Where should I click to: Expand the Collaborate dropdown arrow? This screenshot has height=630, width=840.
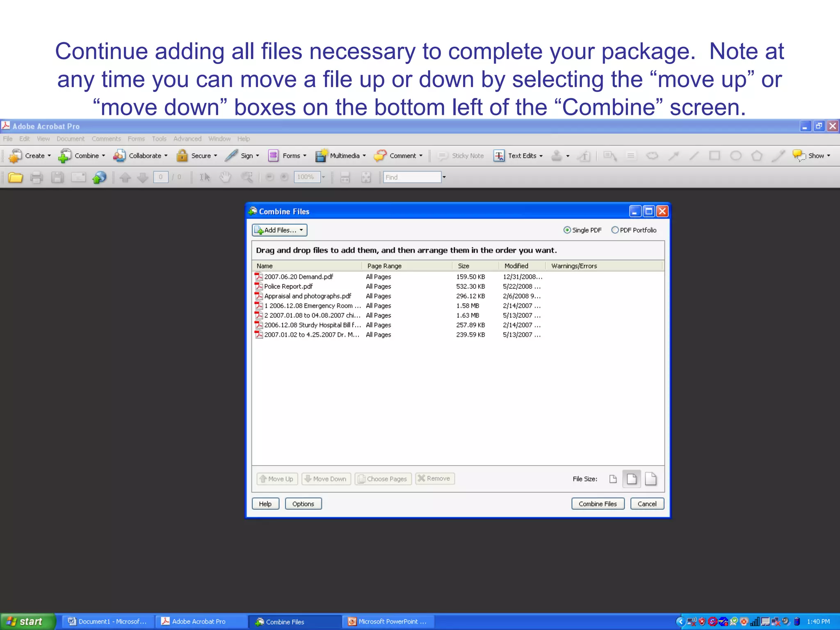(x=166, y=156)
